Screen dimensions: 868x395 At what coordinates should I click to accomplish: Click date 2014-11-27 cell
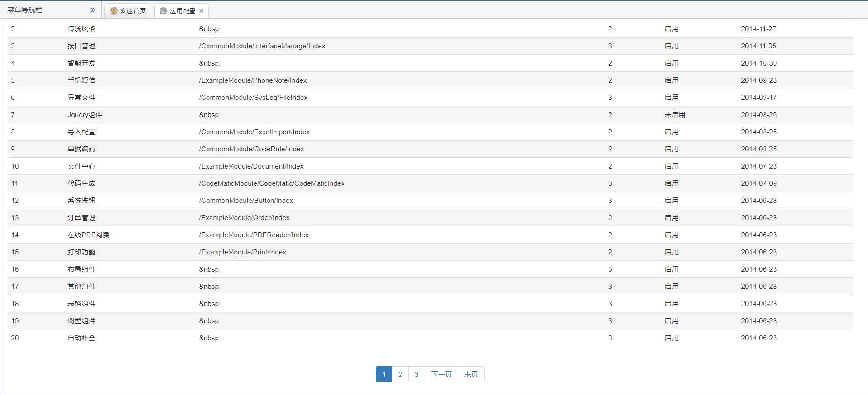point(759,29)
